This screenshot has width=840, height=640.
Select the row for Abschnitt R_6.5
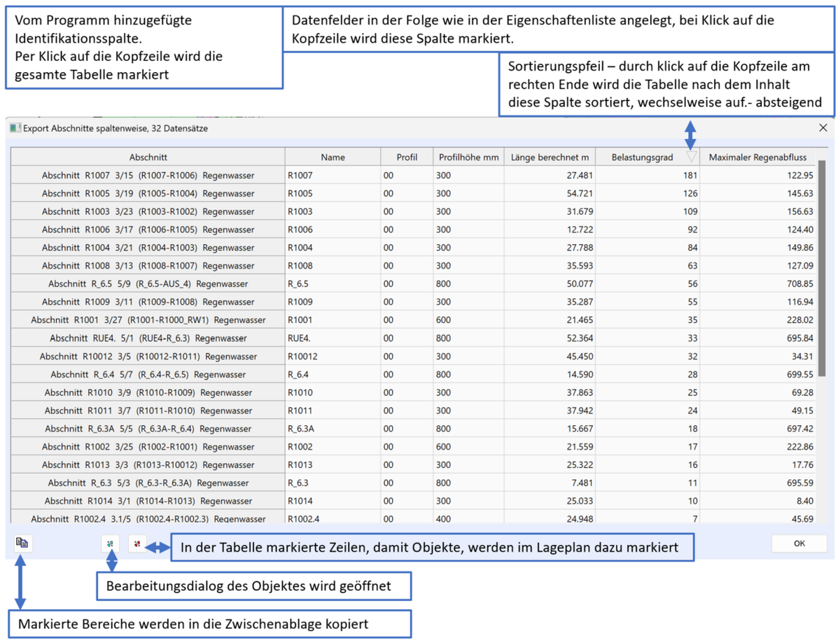click(x=147, y=284)
